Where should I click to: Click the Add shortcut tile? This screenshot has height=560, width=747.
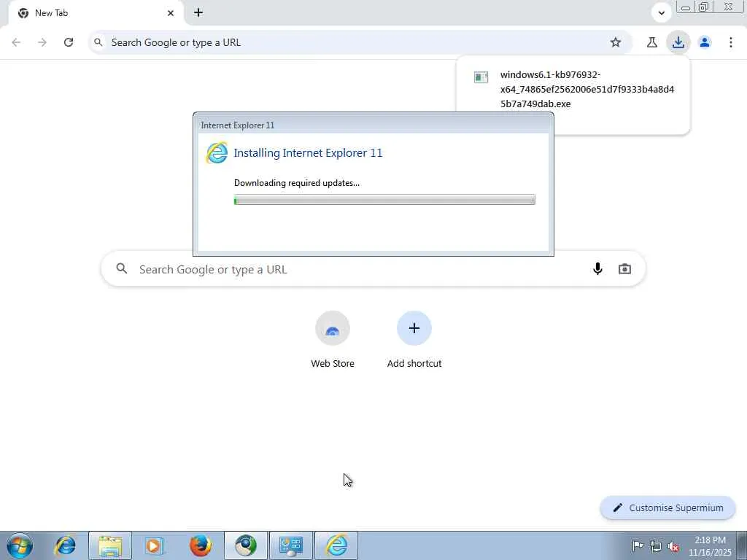click(x=414, y=340)
